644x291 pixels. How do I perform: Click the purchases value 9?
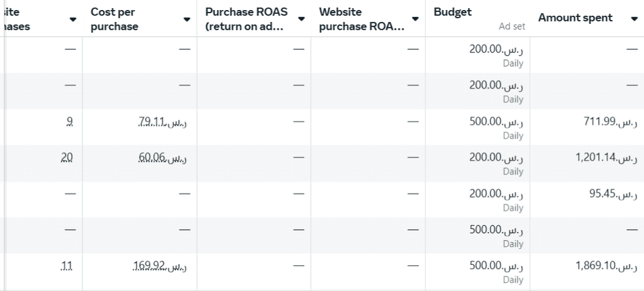69,122
